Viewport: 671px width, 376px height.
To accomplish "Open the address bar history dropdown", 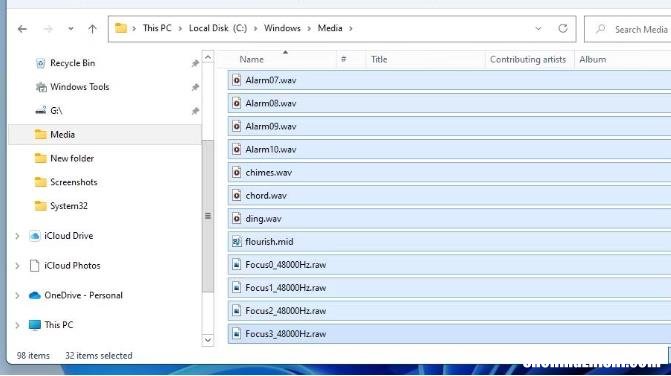I will click(538, 29).
